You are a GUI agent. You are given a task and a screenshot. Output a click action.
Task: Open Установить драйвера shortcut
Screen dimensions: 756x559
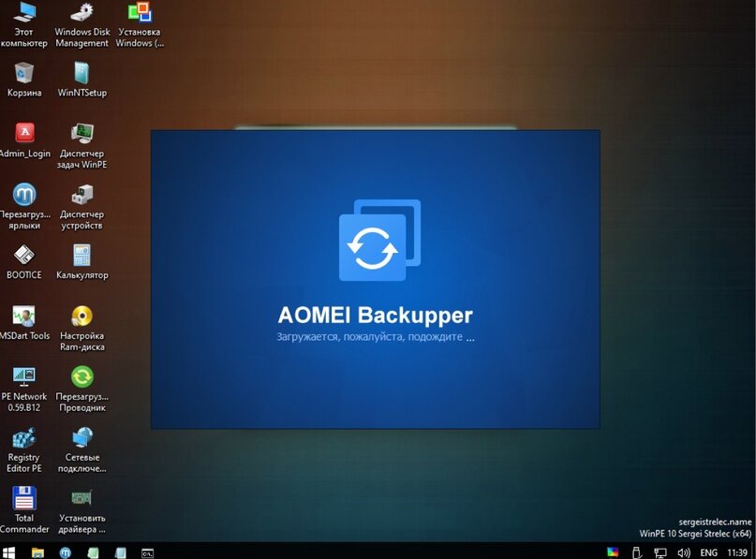pyautogui.click(x=82, y=510)
